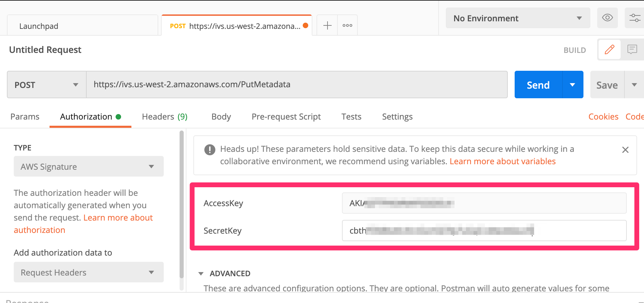Select the build mode pencil icon

(610, 49)
